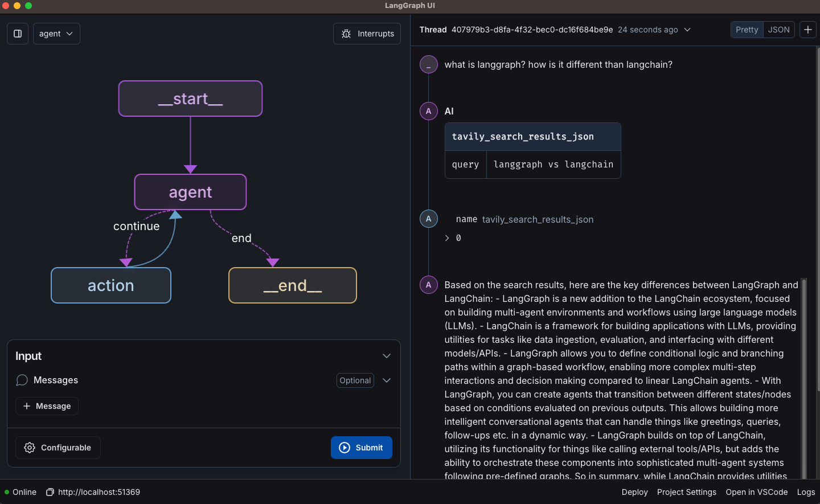820x504 pixels.
Task: Open the agent graph selector dropdown
Action: [56, 33]
